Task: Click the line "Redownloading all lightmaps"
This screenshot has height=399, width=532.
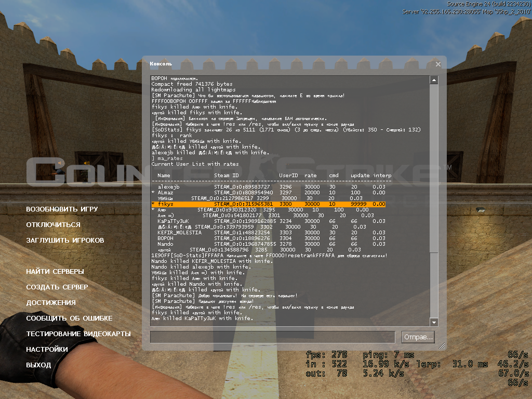Action: pyautogui.click(x=193, y=89)
